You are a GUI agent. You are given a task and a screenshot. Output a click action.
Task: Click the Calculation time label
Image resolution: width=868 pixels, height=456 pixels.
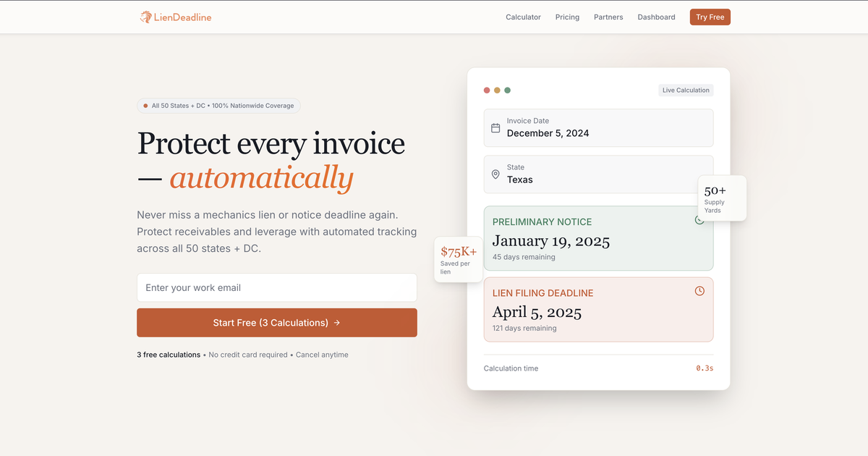pyautogui.click(x=511, y=368)
